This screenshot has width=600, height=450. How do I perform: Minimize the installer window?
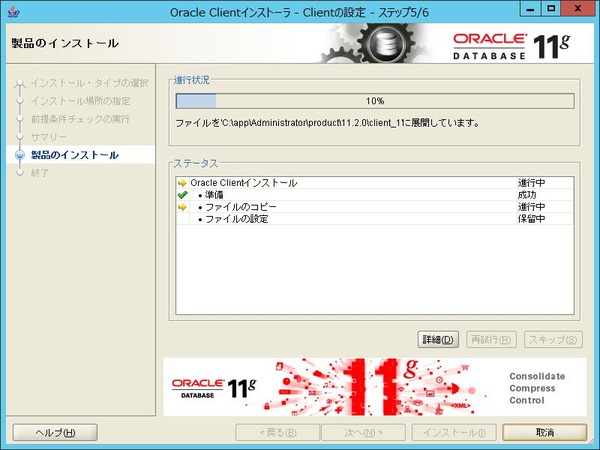(530, 9)
